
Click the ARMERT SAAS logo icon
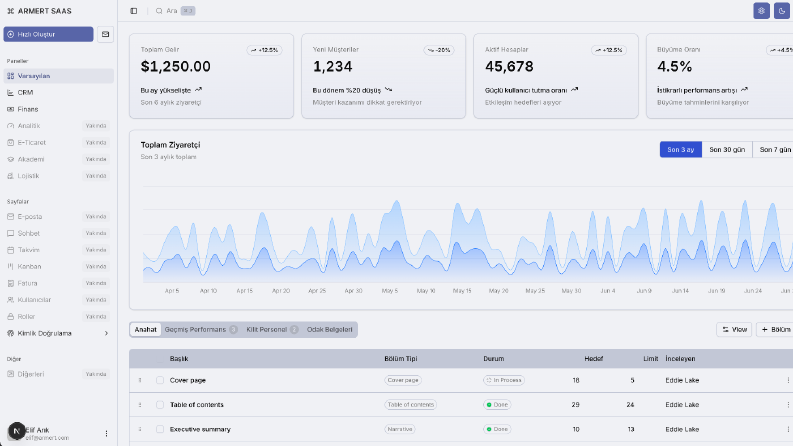point(11,11)
